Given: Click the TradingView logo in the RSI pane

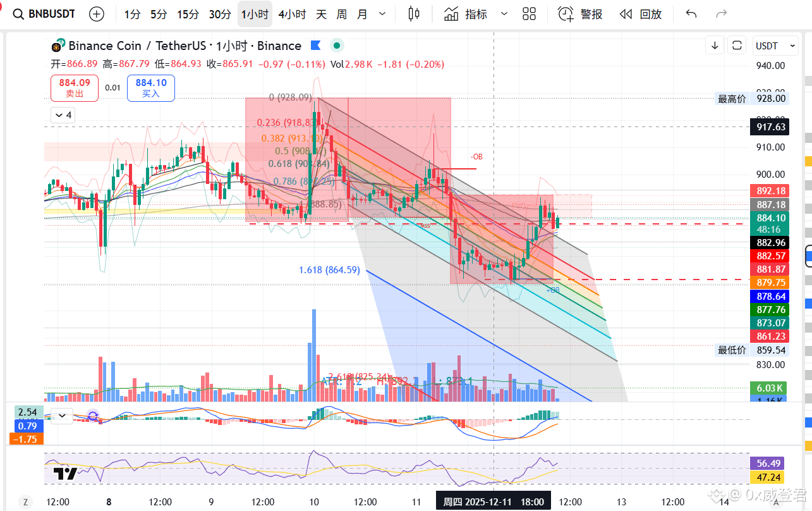Looking at the screenshot, I should click(65, 474).
